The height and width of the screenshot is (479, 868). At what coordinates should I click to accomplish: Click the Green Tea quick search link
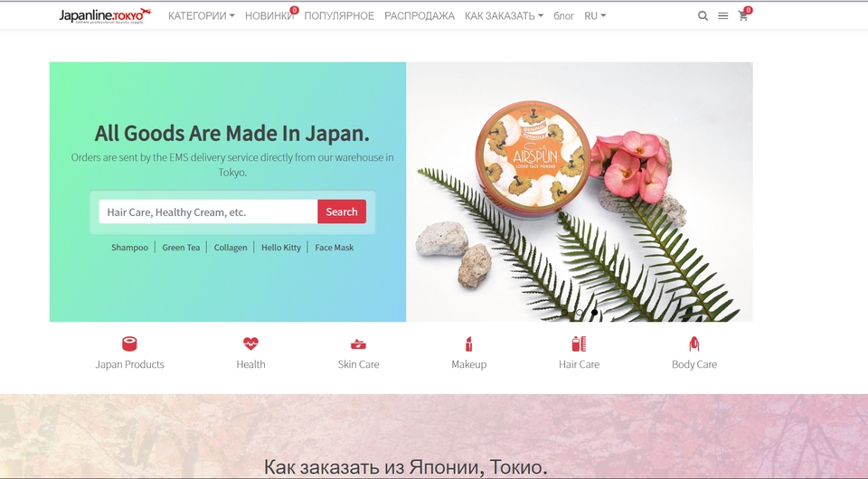coord(181,248)
